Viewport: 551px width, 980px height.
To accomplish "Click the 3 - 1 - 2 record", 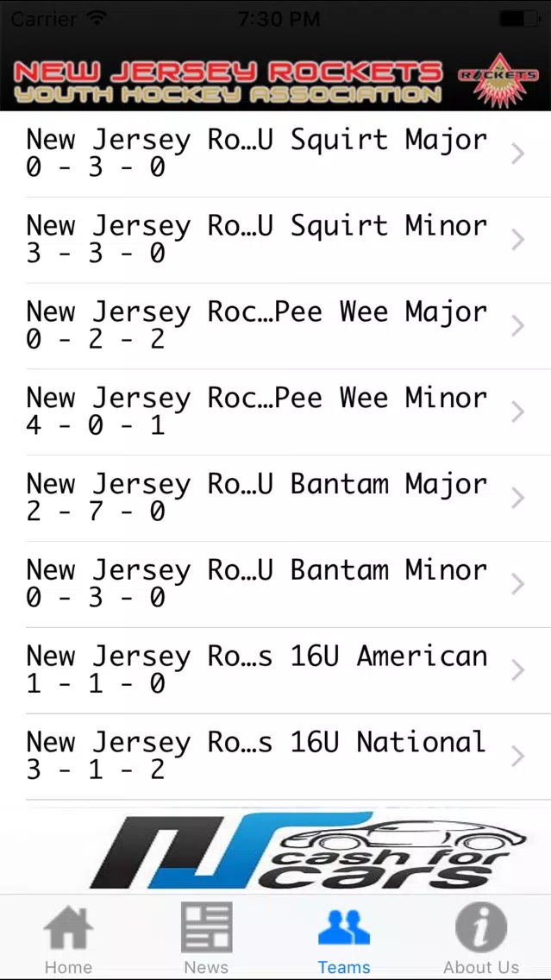I will 96,770.
